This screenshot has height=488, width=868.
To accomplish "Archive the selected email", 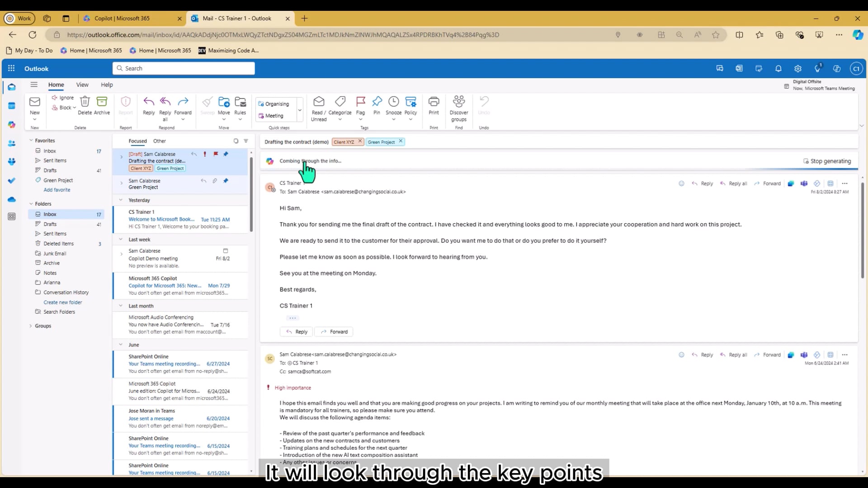I will [x=102, y=105].
